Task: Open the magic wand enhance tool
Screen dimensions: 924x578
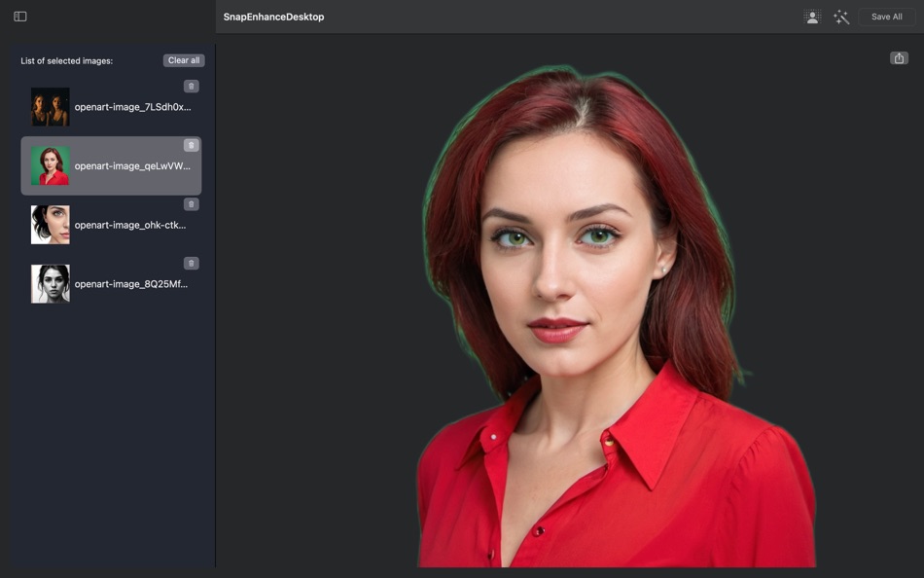Action: (842, 17)
